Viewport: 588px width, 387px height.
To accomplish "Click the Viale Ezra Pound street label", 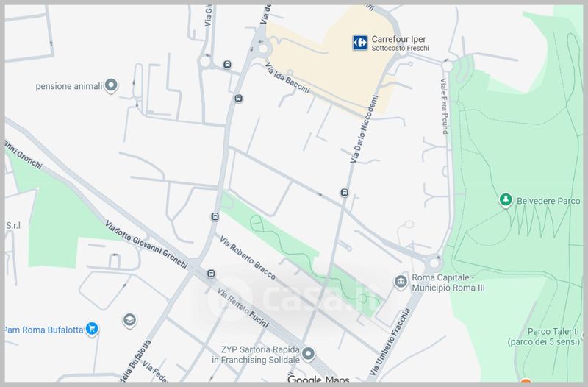I will (444, 106).
